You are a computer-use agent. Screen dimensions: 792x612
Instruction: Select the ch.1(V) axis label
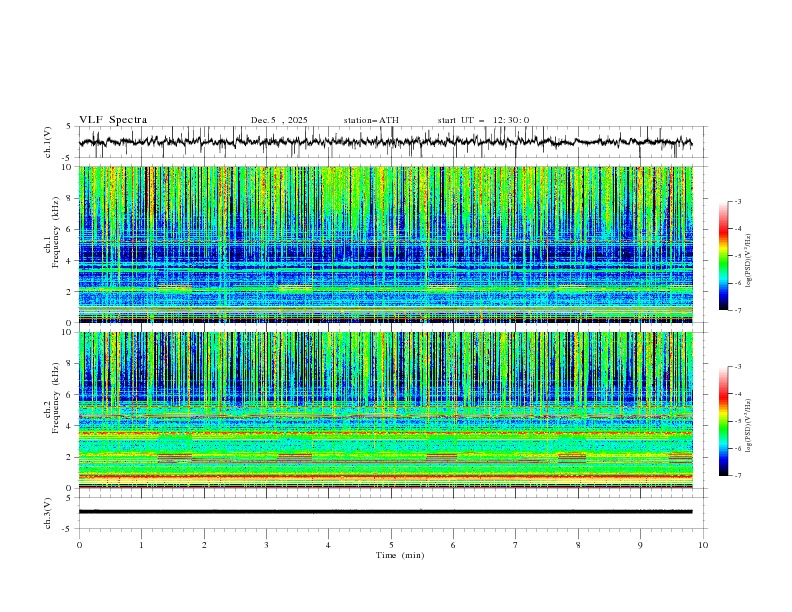(x=48, y=143)
